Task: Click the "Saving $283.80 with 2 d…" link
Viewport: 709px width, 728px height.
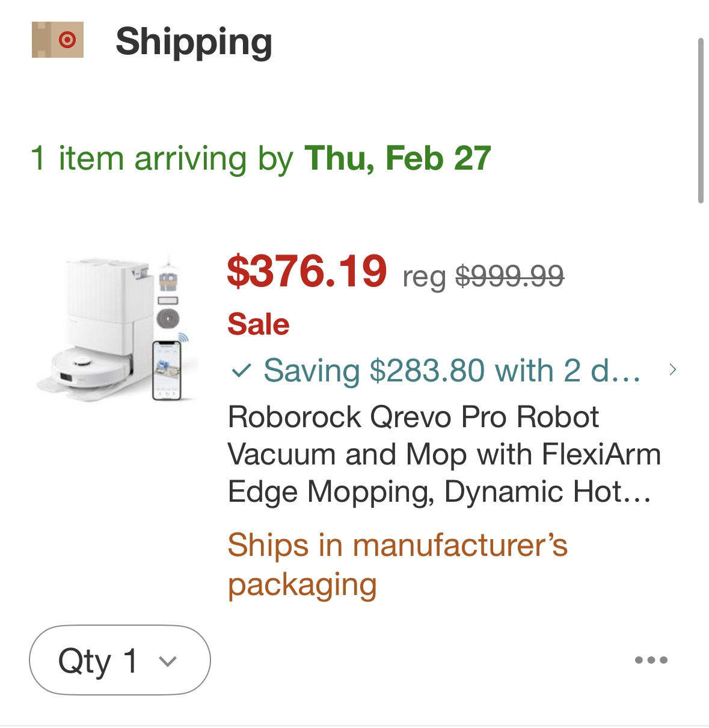Action: click(451, 370)
